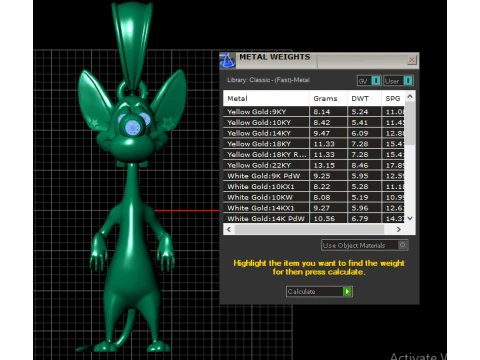This screenshot has width=480, height=360.
Task: Select the Yellow Gold:22KY row
Action: click(x=314, y=165)
